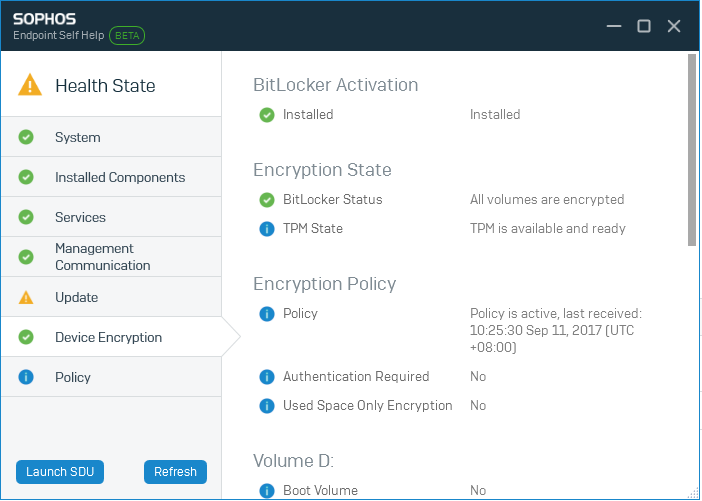
Task: Click 'All volumes are encrypted' text
Action: pos(547,200)
